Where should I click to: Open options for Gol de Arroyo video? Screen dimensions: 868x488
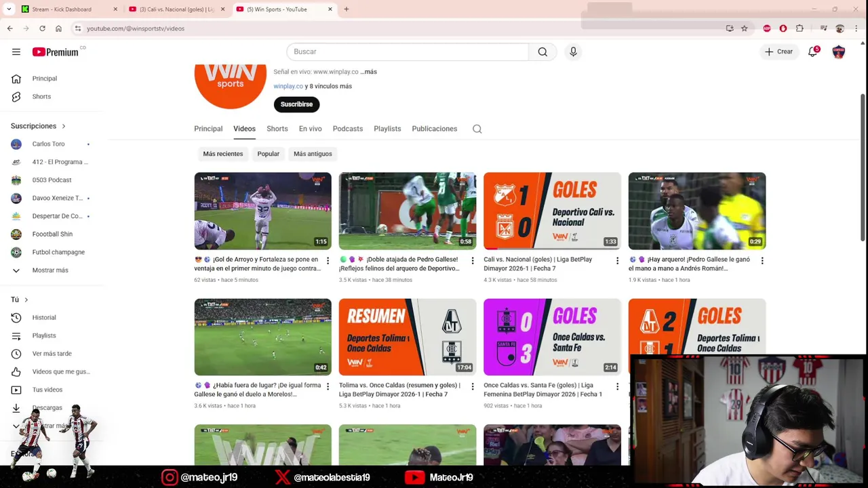(x=328, y=261)
